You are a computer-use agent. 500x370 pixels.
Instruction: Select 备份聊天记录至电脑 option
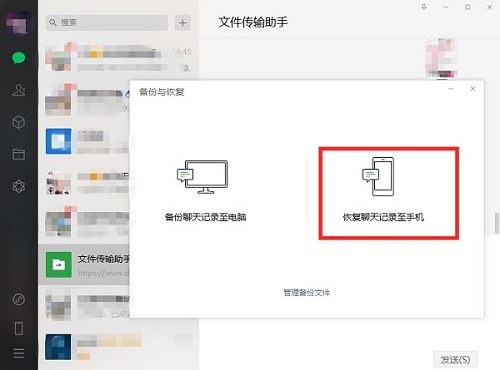tap(205, 191)
